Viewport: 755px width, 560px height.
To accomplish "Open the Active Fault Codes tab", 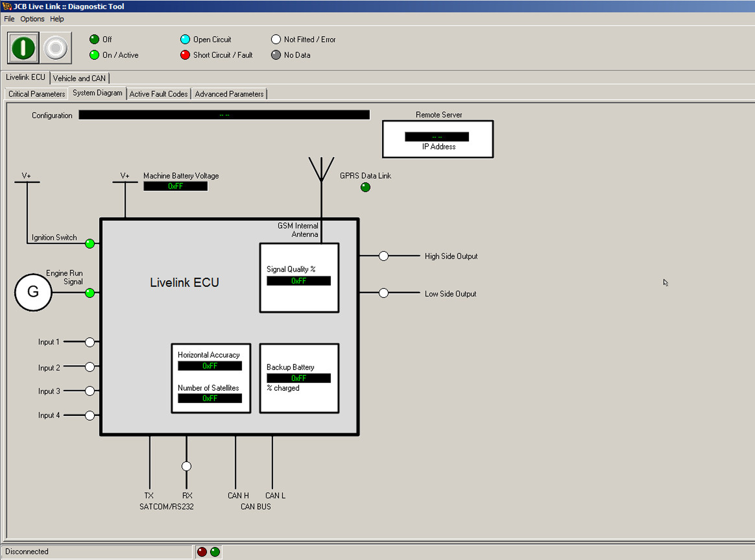I will point(159,94).
